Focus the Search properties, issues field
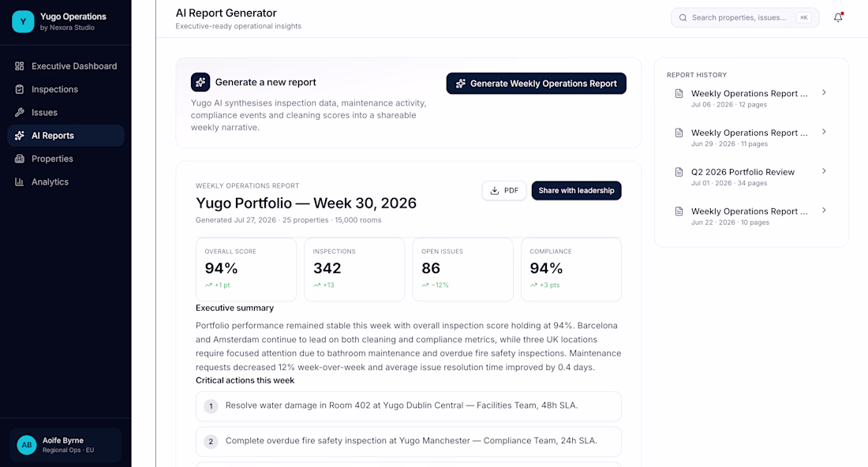Image resolution: width=868 pixels, height=467 pixels. tap(745, 17)
